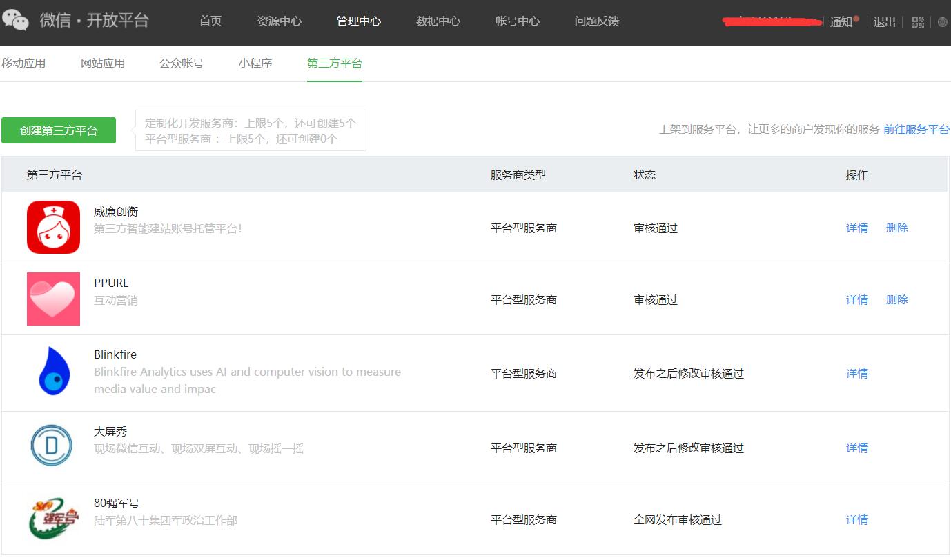The width and height of the screenshot is (951, 560).
Task: Open 数据中心 menu item
Action: 438,21
